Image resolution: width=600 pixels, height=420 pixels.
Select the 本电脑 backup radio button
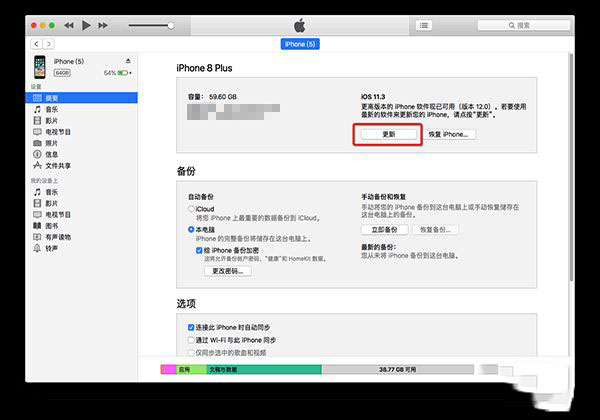click(191, 230)
